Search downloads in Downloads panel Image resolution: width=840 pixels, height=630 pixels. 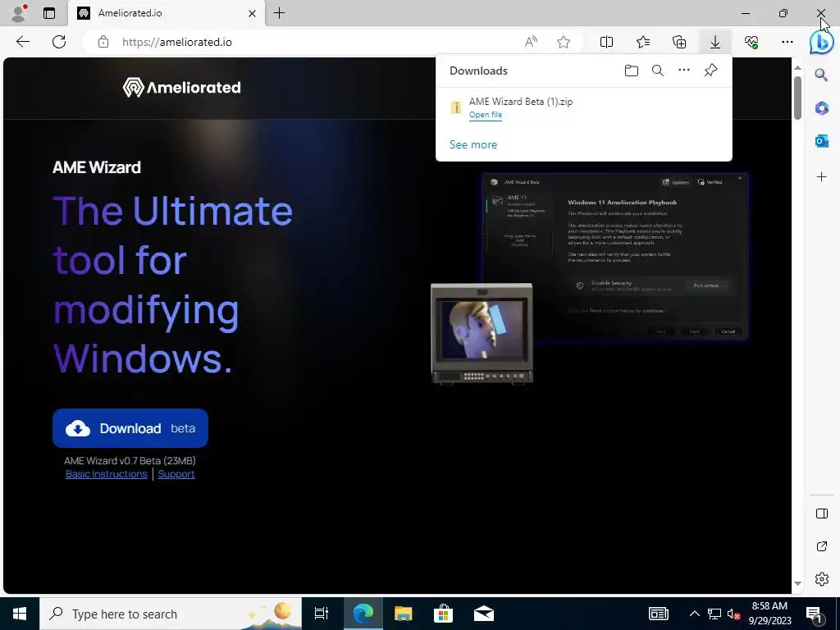(658, 71)
